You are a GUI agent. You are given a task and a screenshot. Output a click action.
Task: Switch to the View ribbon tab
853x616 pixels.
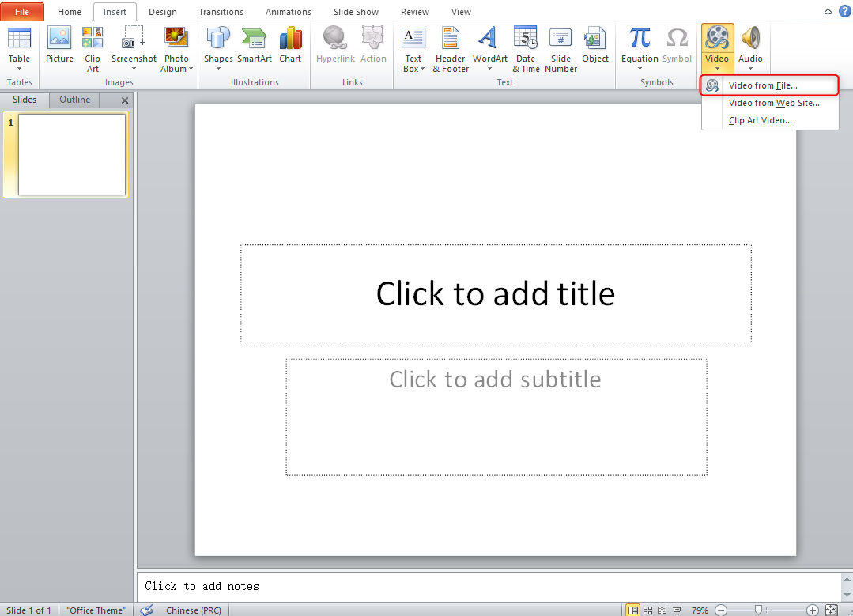pos(461,11)
